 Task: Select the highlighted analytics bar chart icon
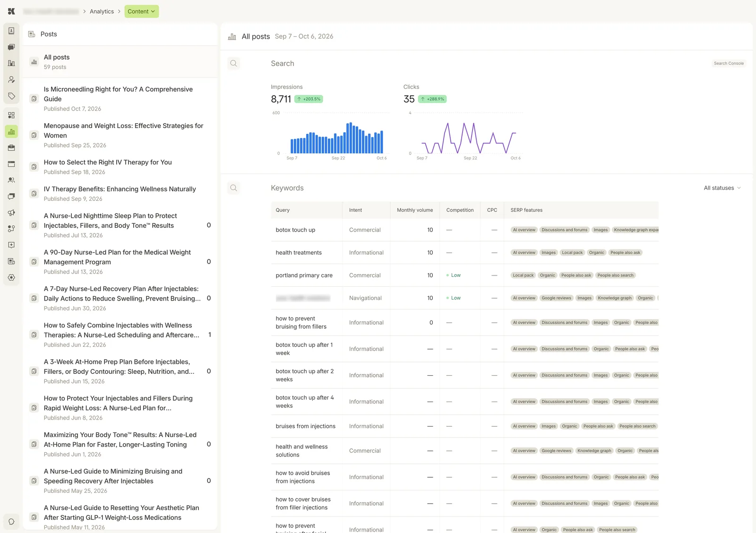coord(11,131)
